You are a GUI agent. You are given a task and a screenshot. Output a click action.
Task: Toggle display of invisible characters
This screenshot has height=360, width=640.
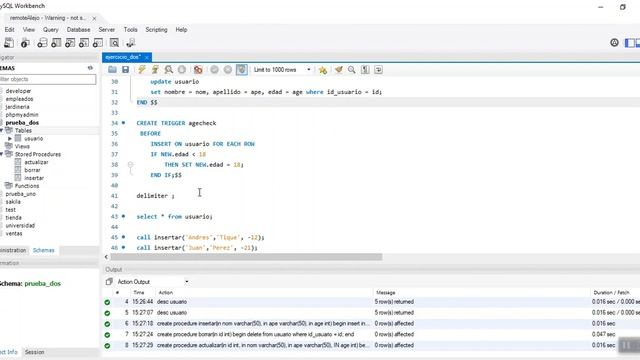point(365,70)
